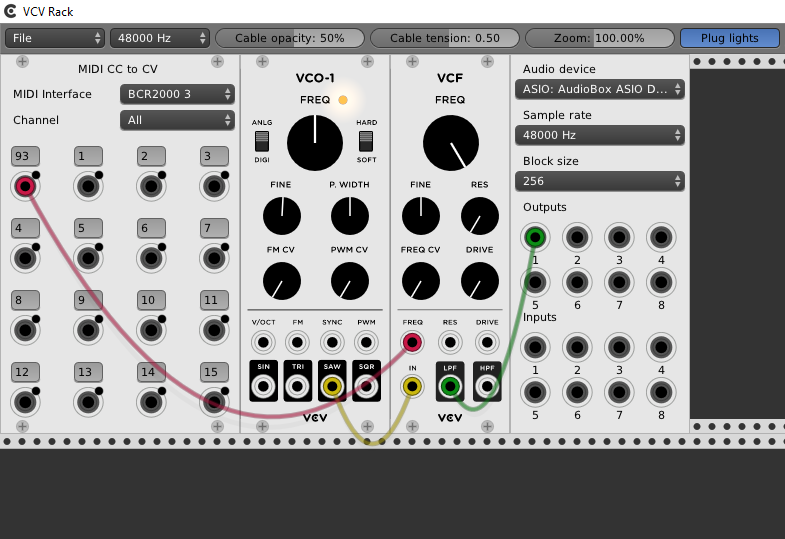Viewport: 785px width, 539px height.
Task: Open the File menu dropdown
Action: (x=55, y=38)
